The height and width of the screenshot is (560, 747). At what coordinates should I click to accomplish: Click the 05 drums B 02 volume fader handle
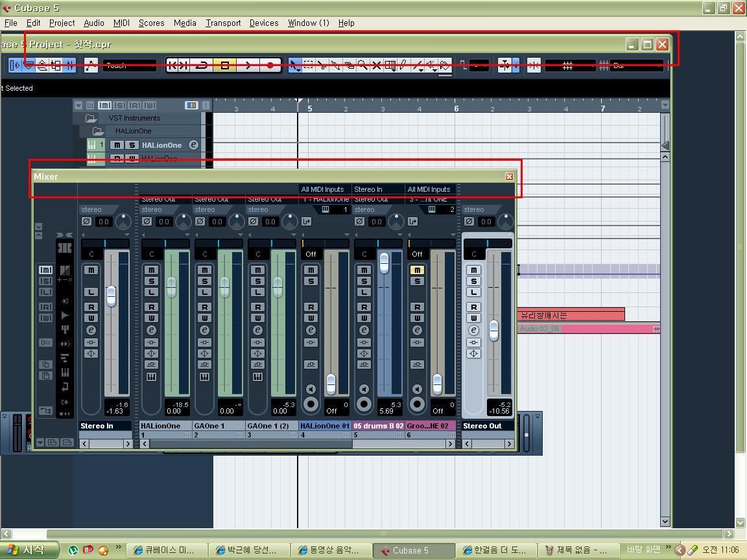coord(384,263)
